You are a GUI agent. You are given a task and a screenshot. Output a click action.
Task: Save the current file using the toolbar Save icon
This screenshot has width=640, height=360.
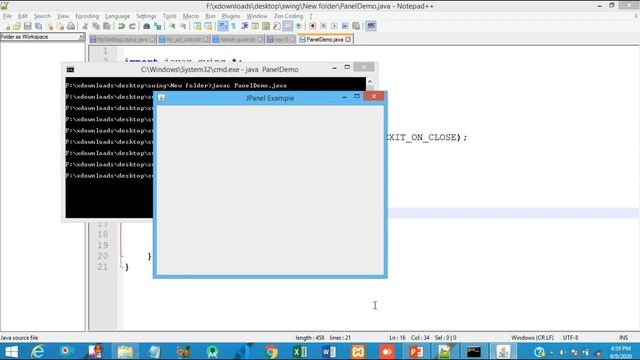27,26
